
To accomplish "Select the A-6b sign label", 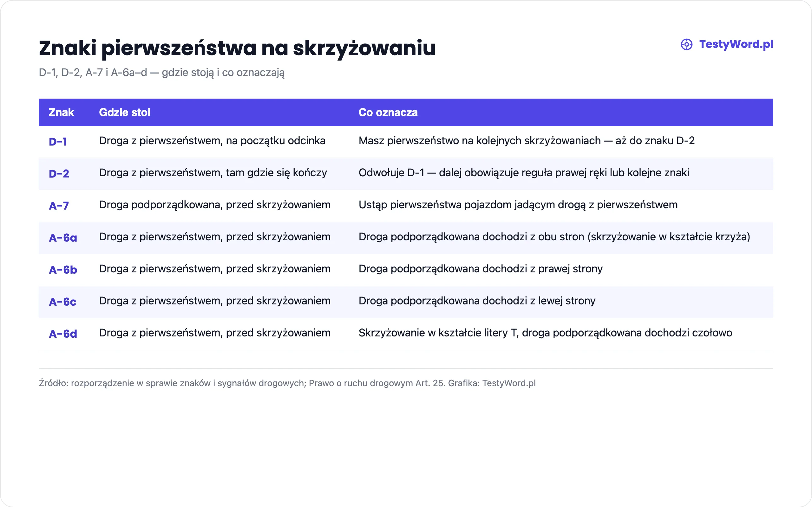I will 63,270.
